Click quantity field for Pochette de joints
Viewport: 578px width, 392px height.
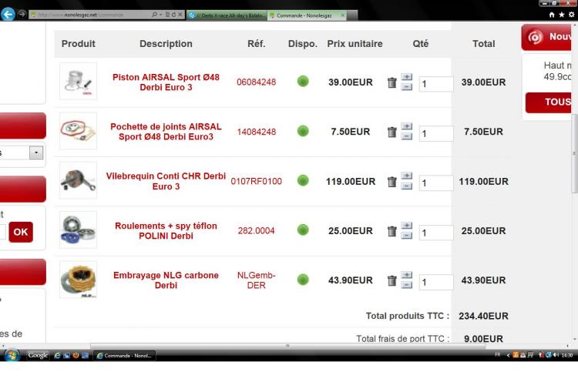pos(436,133)
